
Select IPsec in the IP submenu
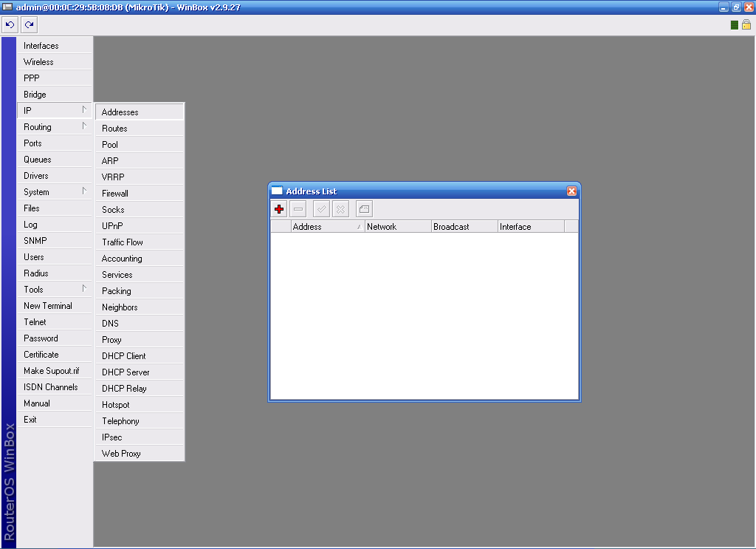(140, 437)
